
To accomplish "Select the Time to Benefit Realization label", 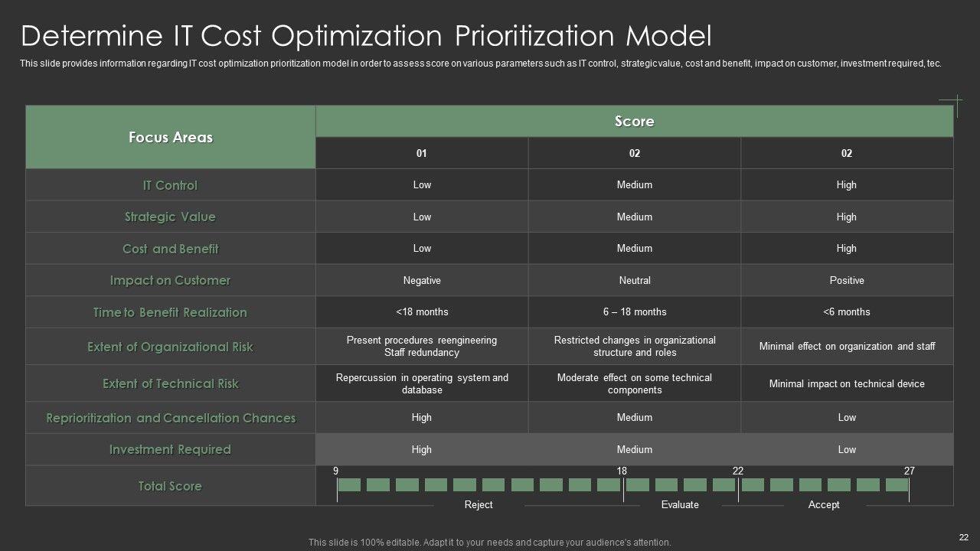I will 170,312.
